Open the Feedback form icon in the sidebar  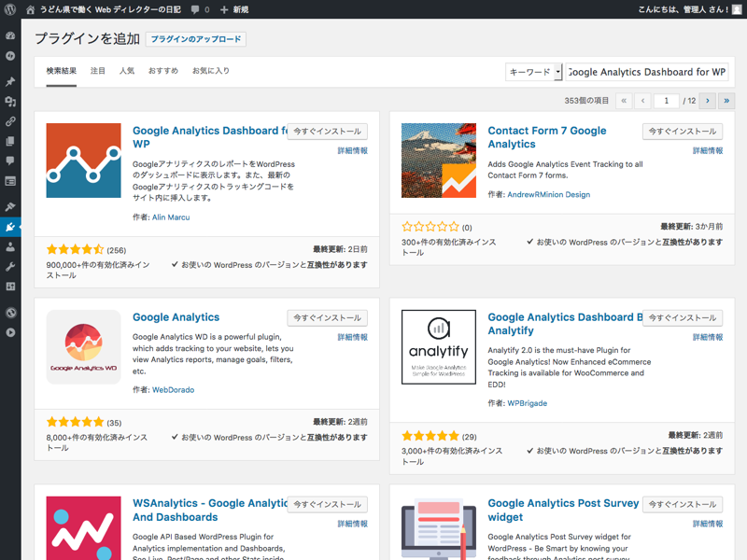(10, 181)
